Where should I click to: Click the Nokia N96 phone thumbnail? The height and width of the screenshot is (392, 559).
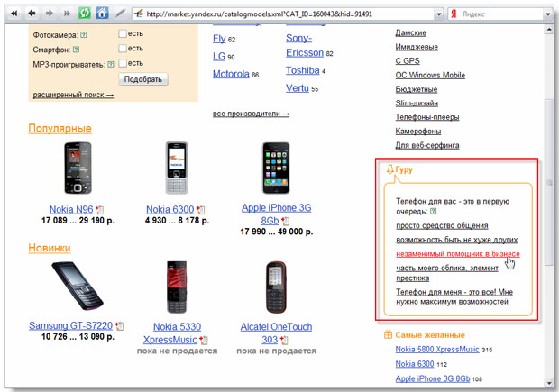point(78,168)
